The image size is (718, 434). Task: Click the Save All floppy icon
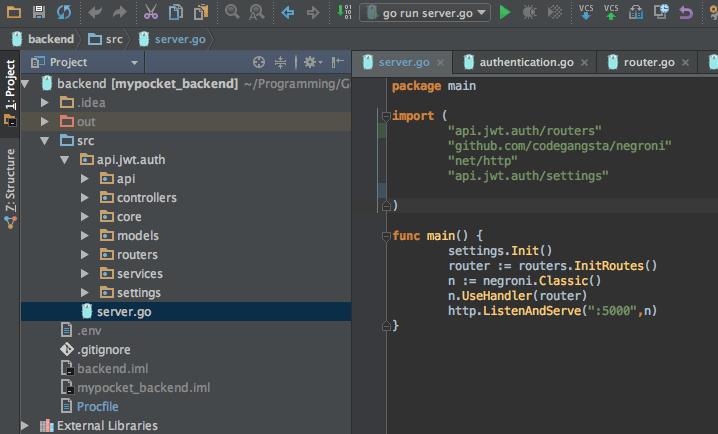pos(38,13)
